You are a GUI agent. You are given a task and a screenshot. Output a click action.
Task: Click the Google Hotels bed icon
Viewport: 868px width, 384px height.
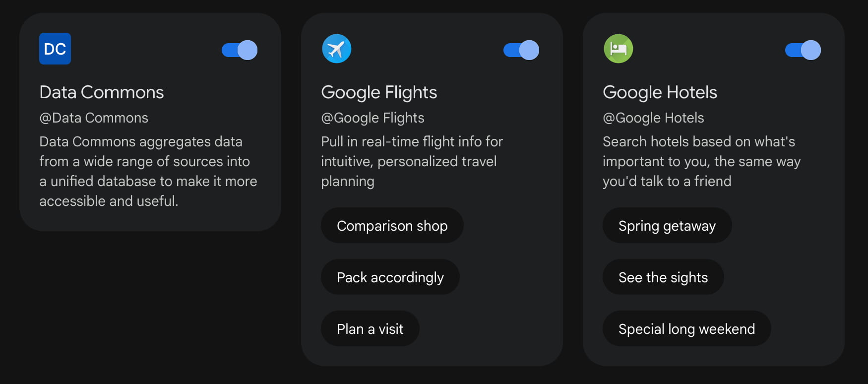[x=618, y=49]
